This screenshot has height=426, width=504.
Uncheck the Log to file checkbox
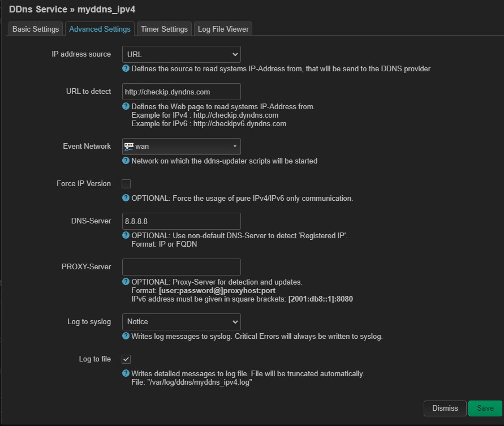click(126, 359)
